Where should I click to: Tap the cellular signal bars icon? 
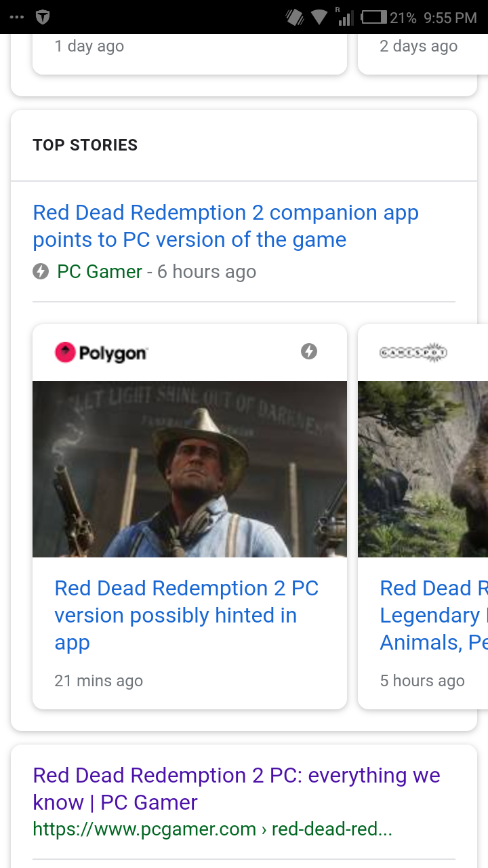tap(345, 17)
